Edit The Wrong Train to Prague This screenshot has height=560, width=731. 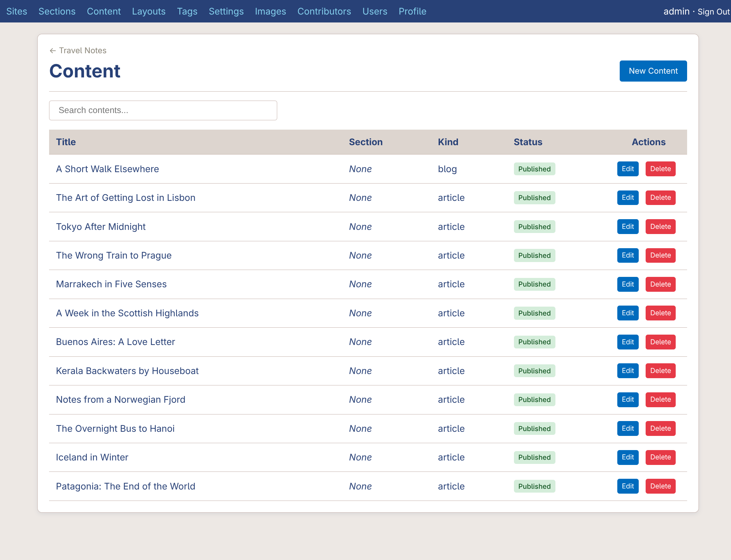628,255
